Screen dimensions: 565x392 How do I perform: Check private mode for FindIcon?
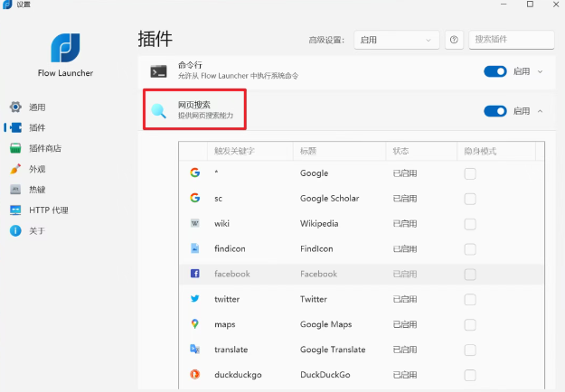pyautogui.click(x=470, y=249)
